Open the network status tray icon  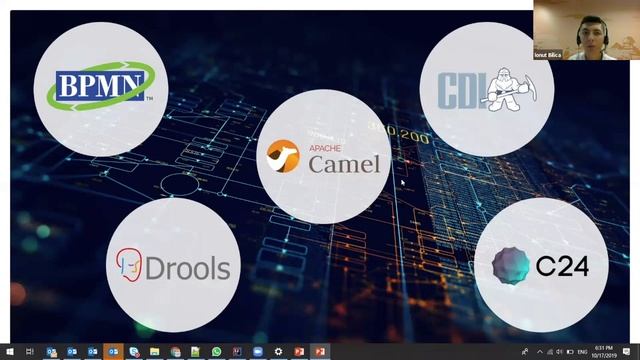550,351
